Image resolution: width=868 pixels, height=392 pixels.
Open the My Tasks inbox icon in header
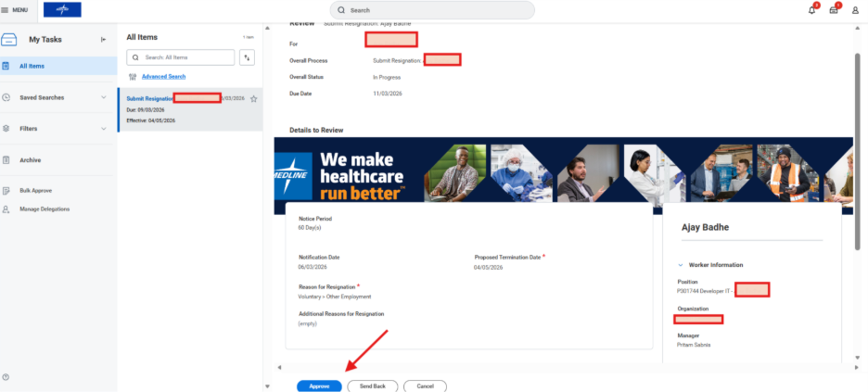[x=834, y=9]
